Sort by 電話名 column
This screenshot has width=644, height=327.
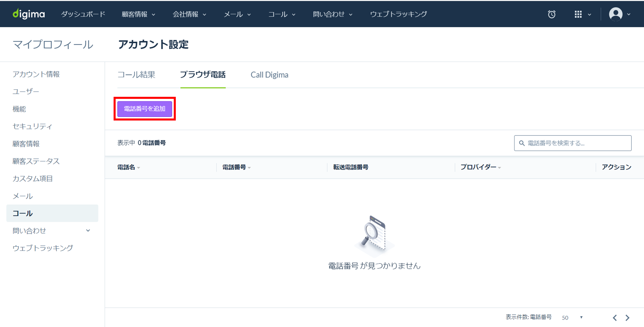[x=128, y=167]
